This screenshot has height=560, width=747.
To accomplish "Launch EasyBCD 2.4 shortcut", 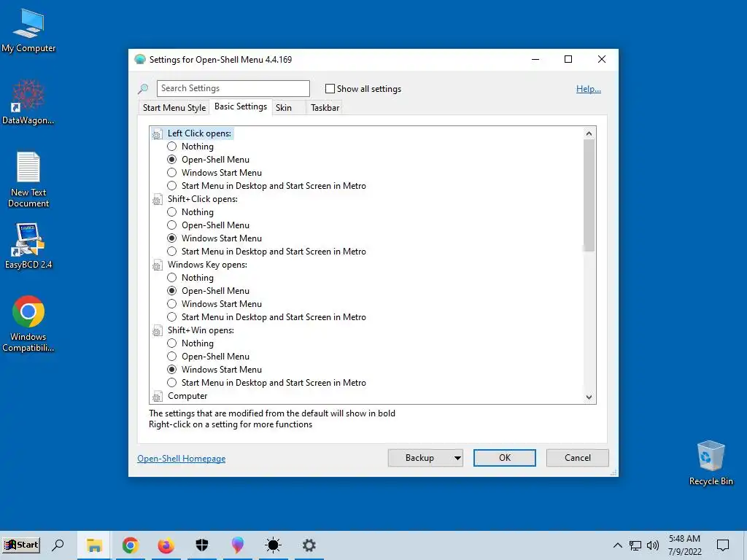I will click(x=28, y=246).
